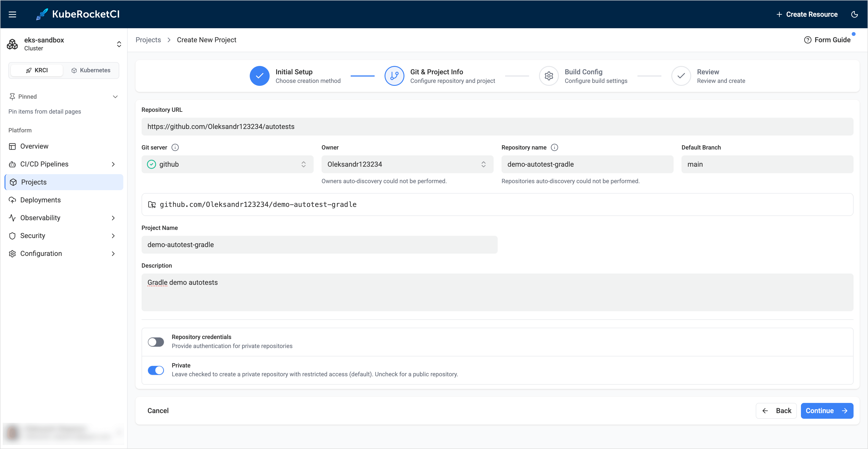The width and height of the screenshot is (868, 449).
Task: Toggle dark mode moon icon
Action: pyautogui.click(x=854, y=14)
